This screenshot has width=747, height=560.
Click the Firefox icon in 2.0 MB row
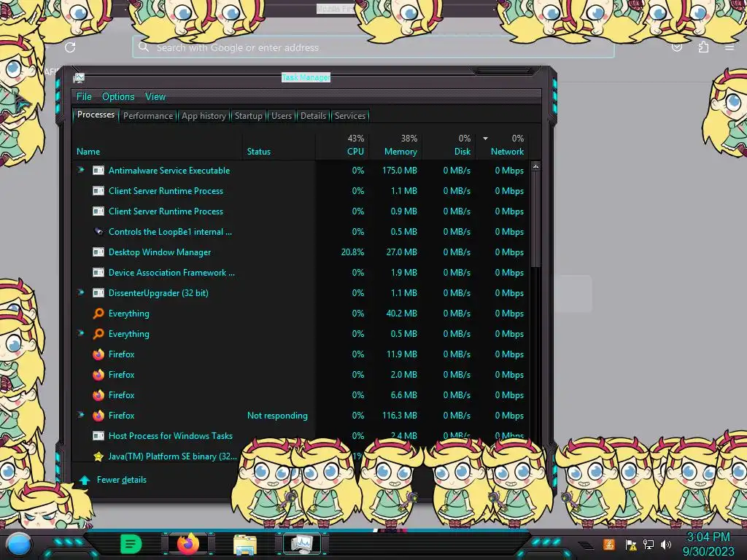point(98,375)
